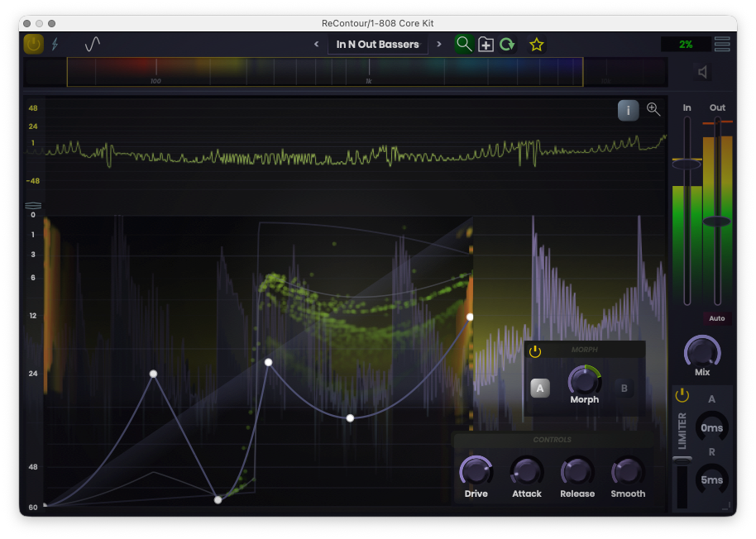Select morph state B button
Viewport: 756px width, 539px height.
tap(624, 388)
